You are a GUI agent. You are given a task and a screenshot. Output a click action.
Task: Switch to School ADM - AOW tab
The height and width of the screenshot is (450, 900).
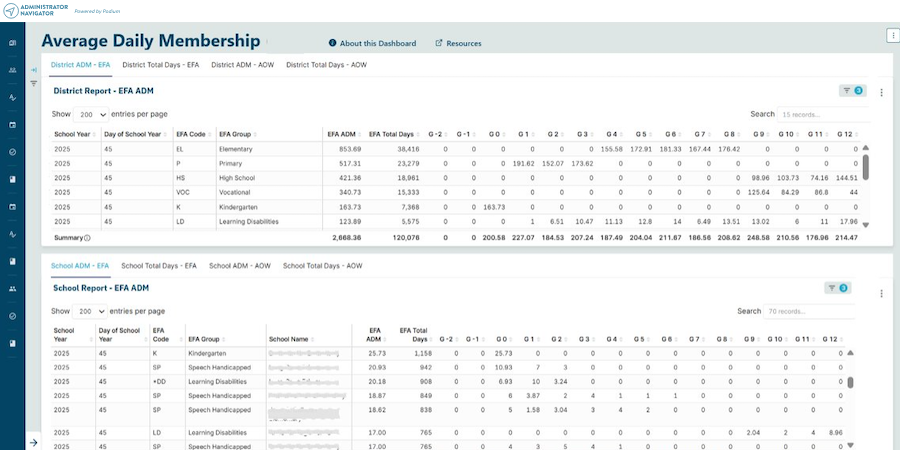240,266
